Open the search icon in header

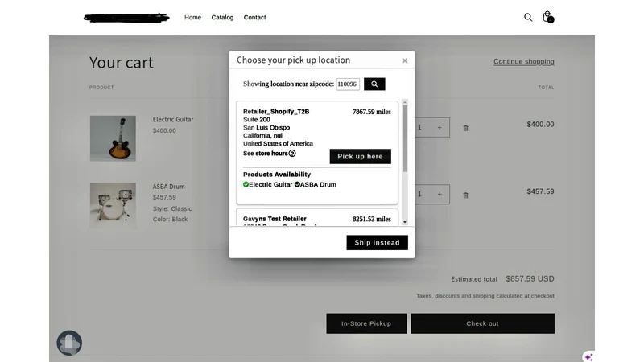click(528, 17)
